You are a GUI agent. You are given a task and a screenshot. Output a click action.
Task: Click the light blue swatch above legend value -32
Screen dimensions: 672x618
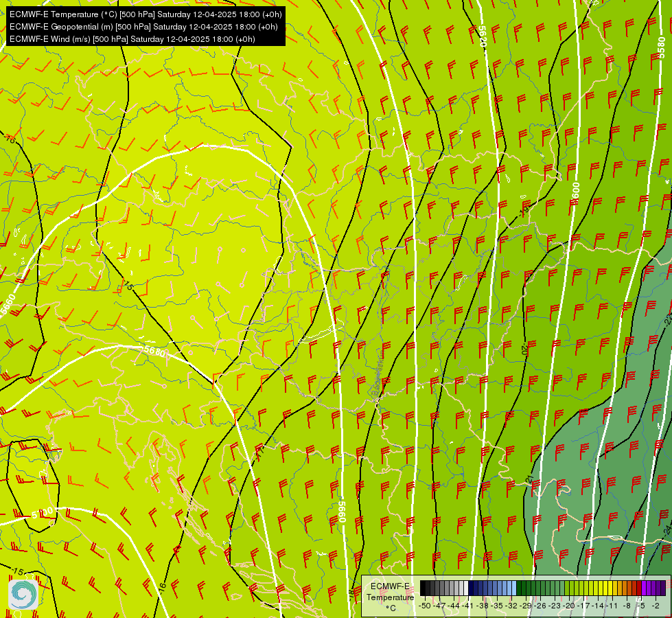tap(514, 588)
